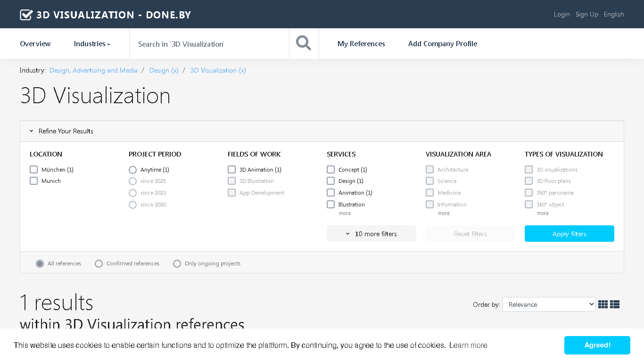Remove the 3D Visualization (x) breadcrumb
The height and width of the screenshot is (362, 644).
(x=218, y=70)
